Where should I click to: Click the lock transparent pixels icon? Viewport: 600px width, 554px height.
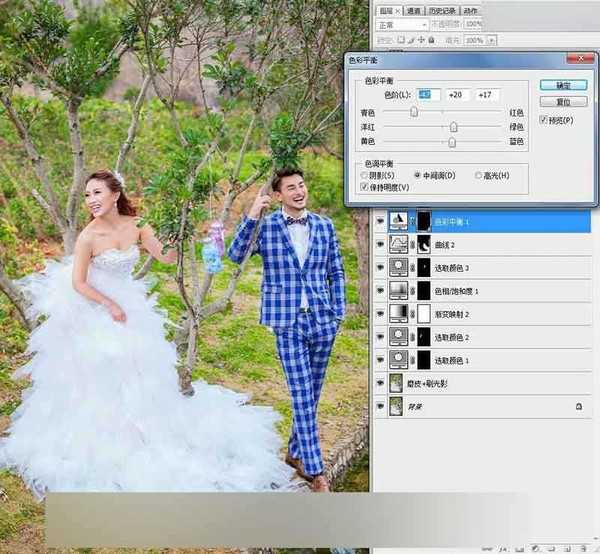[401, 40]
